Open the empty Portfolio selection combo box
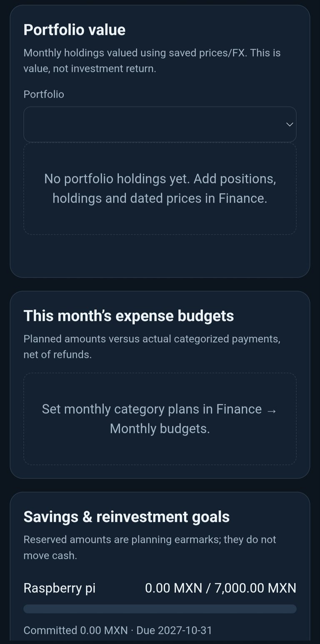Image resolution: width=320 pixels, height=644 pixels. click(x=160, y=124)
